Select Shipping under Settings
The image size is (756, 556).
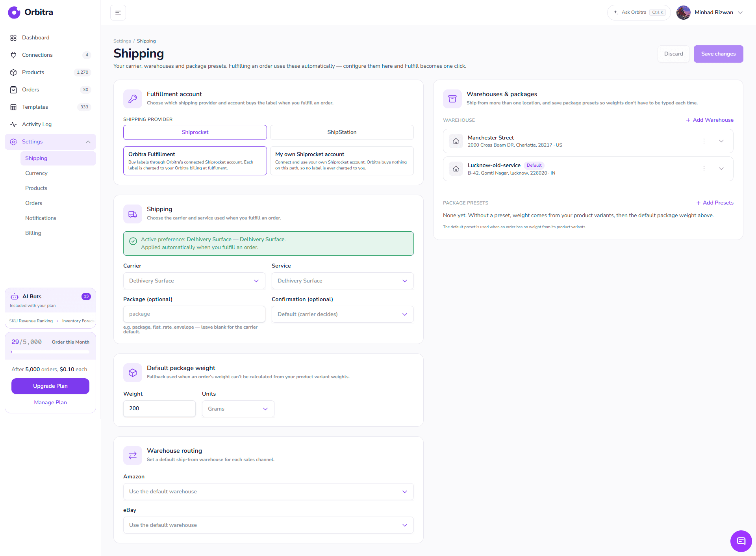pyautogui.click(x=58, y=158)
